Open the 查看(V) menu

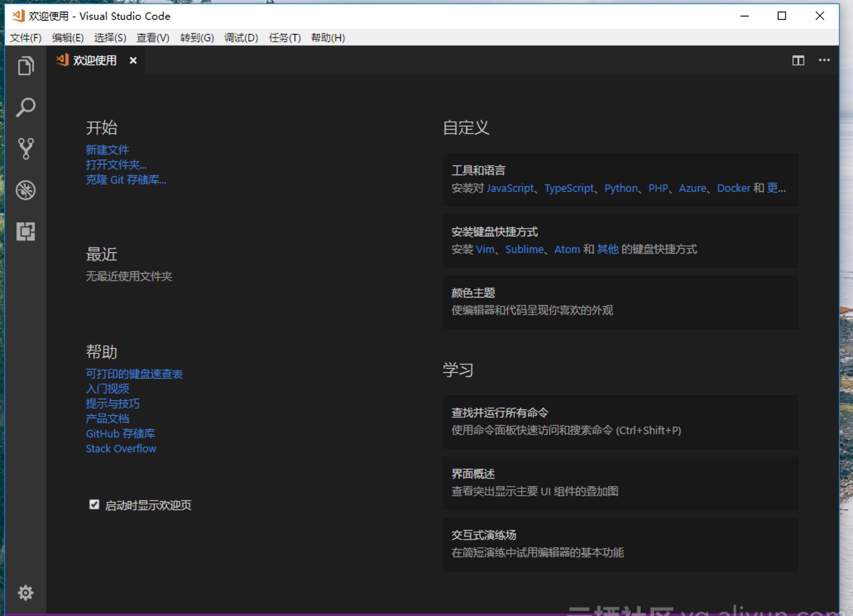153,38
